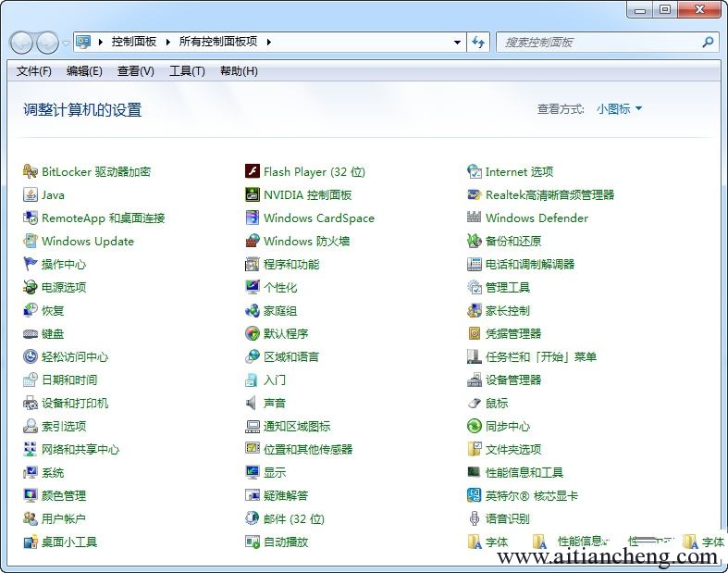Open the 编辑(E) menu

click(x=84, y=71)
